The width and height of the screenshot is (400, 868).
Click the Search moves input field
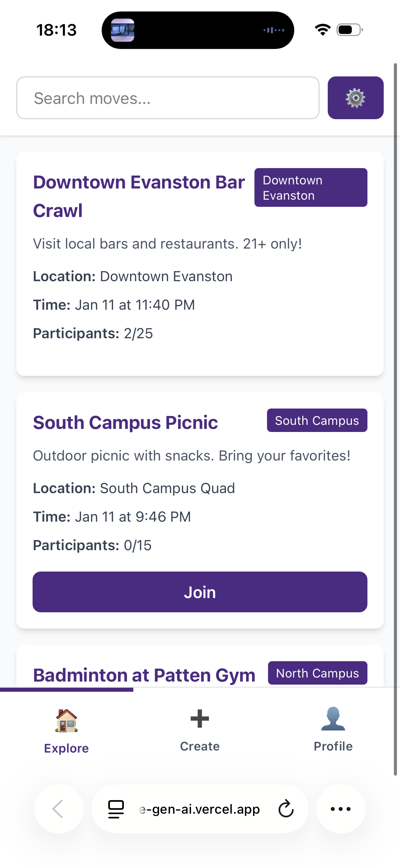[x=168, y=98]
